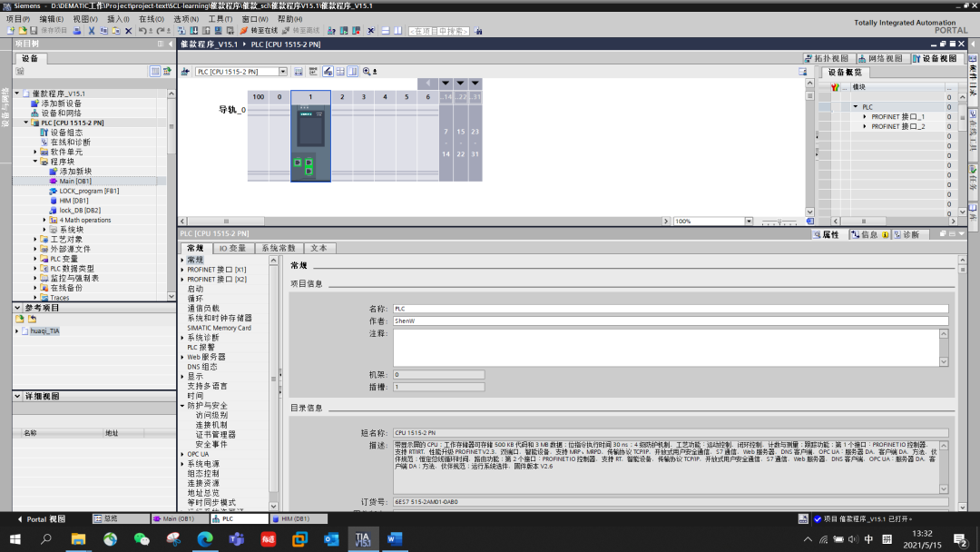This screenshot has width=980, height=552.
Task: Click the paste icon in toolbar
Action: pyautogui.click(x=115, y=31)
